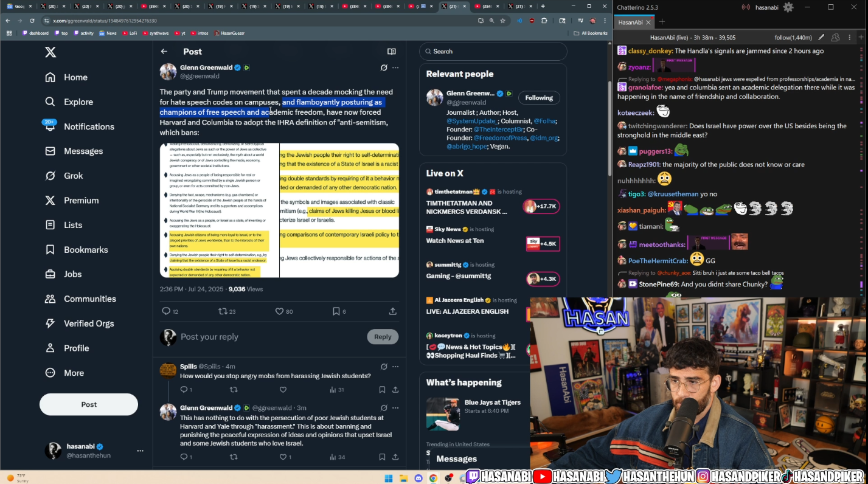Open Explore in the X sidebar
The width and height of the screenshot is (868, 484).
pos(69,102)
